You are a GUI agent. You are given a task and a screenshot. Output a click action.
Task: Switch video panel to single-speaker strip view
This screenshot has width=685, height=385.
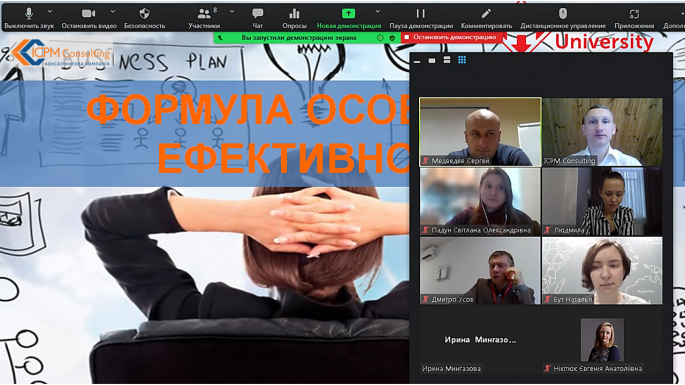432,60
